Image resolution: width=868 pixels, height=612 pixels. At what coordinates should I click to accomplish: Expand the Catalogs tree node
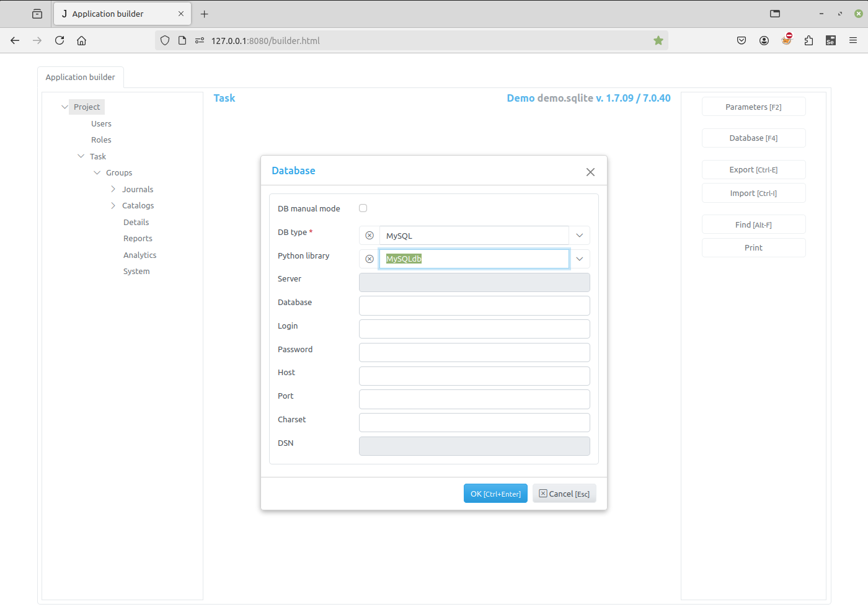[113, 206]
